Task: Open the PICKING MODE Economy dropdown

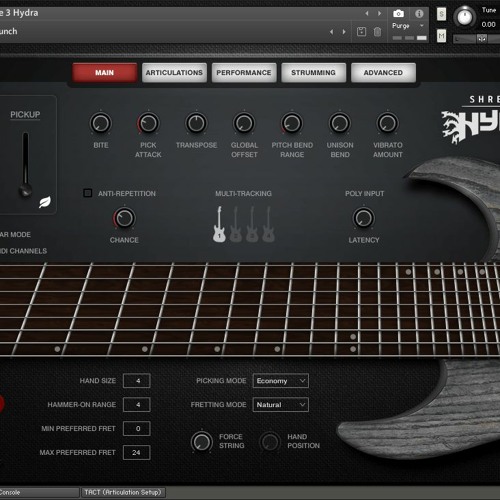Action: (x=281, y=381)
